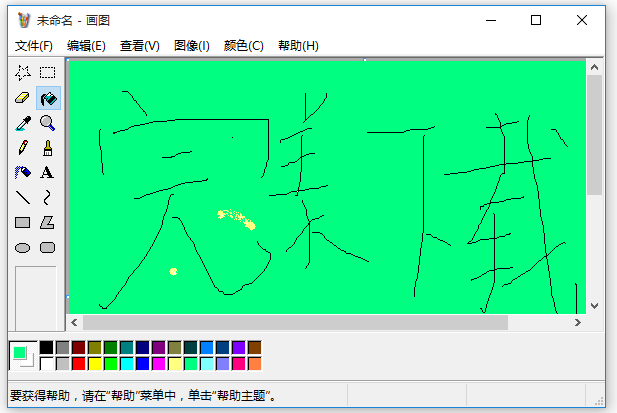Pick the brown color swatch
The image size is (617, 413).
point(255,348)
